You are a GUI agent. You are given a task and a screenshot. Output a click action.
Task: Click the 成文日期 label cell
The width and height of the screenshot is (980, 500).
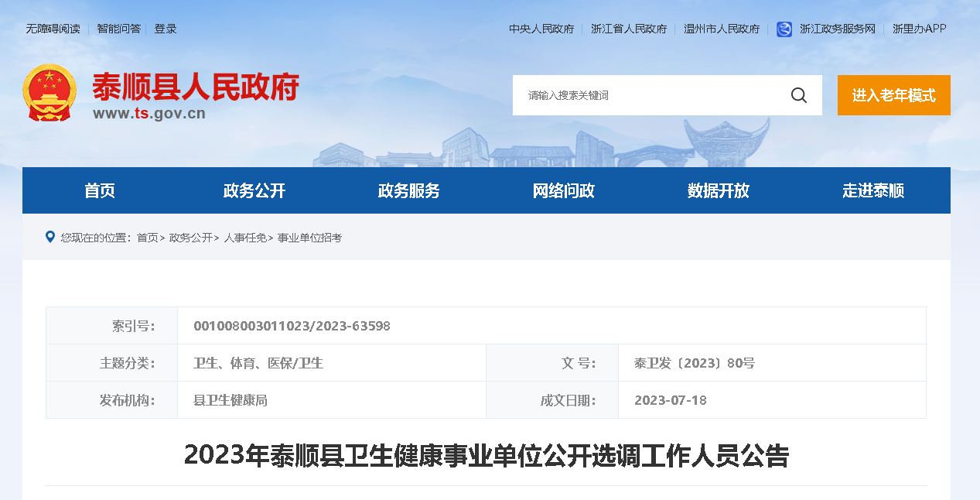(x=552, y=400)
